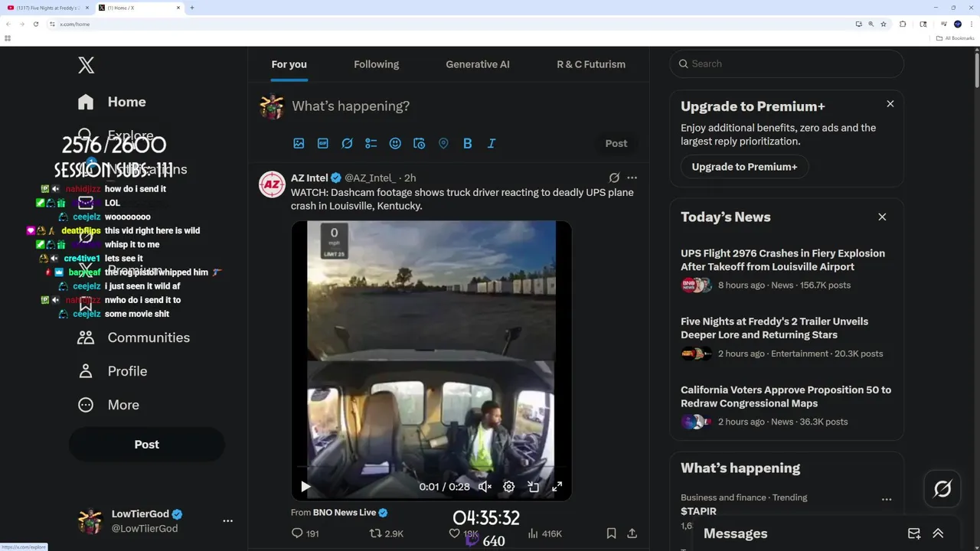Image resolution: width=980 pixels, height=551 pixels.
Task: Dismiss the Upgrade to Premium+ card
Action: (x=890, y=103)
